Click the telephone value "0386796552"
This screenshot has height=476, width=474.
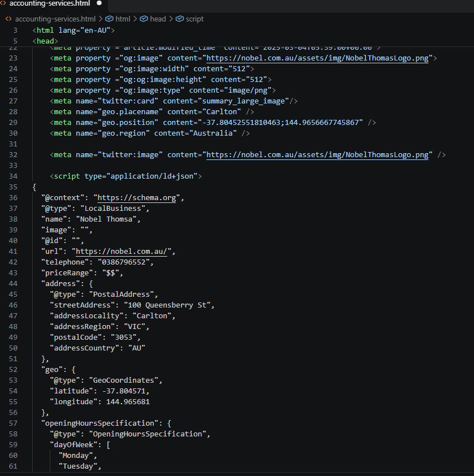click(123, 262)
